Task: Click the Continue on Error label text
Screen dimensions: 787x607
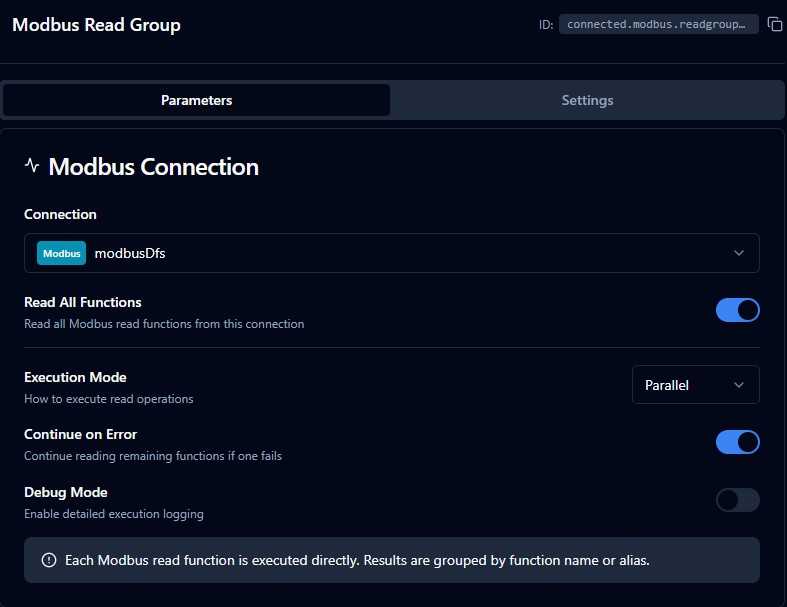Action: pyautogui.click(x=80, y=434)
